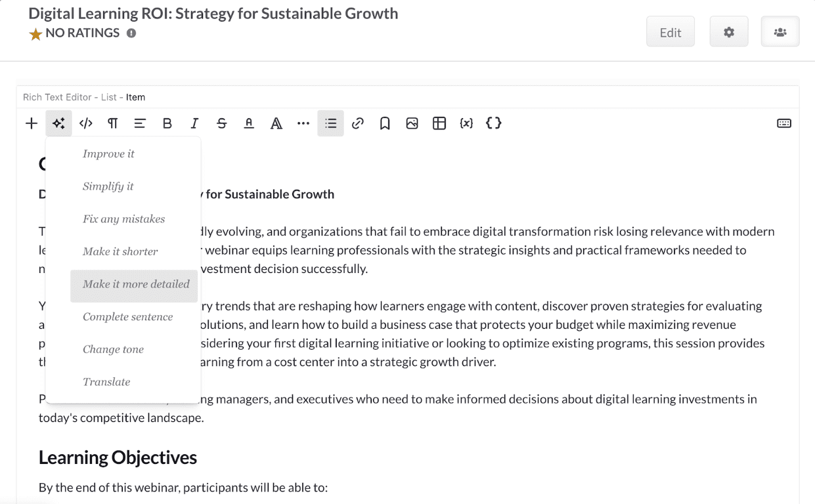Click the Edit button
The height and width of the screenshot is (504, 815).
click(671, 32)
